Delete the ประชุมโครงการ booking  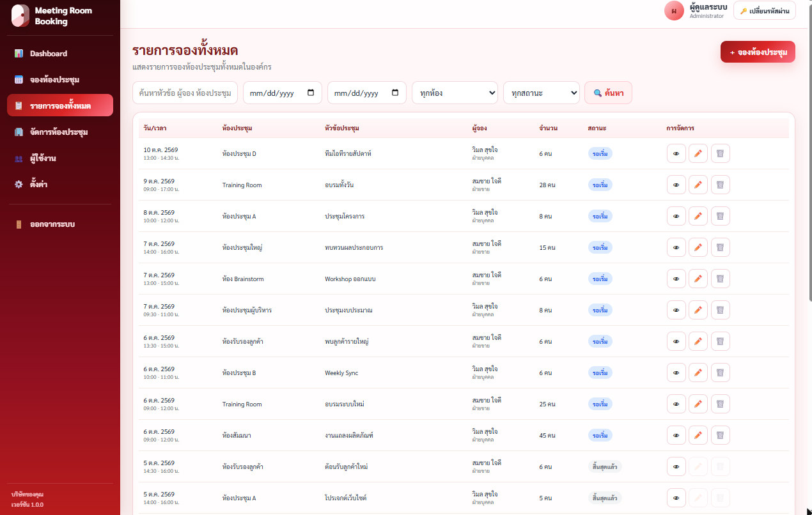[721, 216]
